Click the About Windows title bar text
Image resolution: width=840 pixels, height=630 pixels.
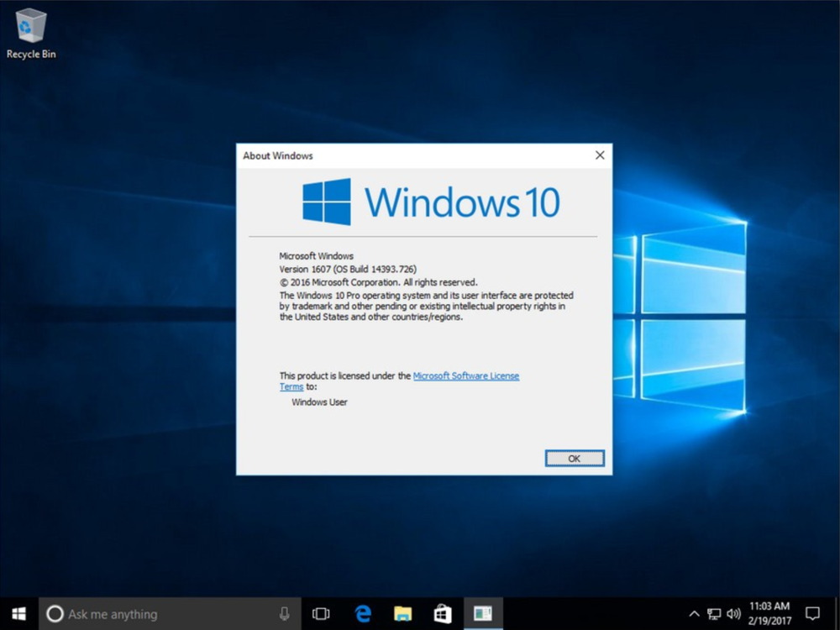click(x=277, y=156)
